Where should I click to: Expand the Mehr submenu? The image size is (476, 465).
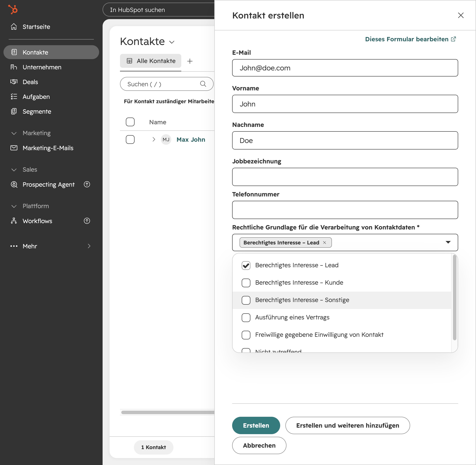point(89,246)
